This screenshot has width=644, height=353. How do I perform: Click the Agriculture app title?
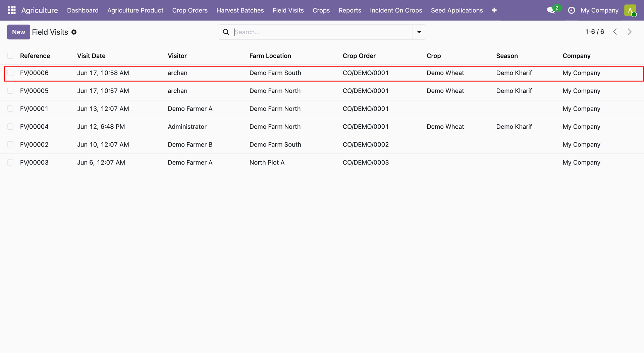[40, 10]
